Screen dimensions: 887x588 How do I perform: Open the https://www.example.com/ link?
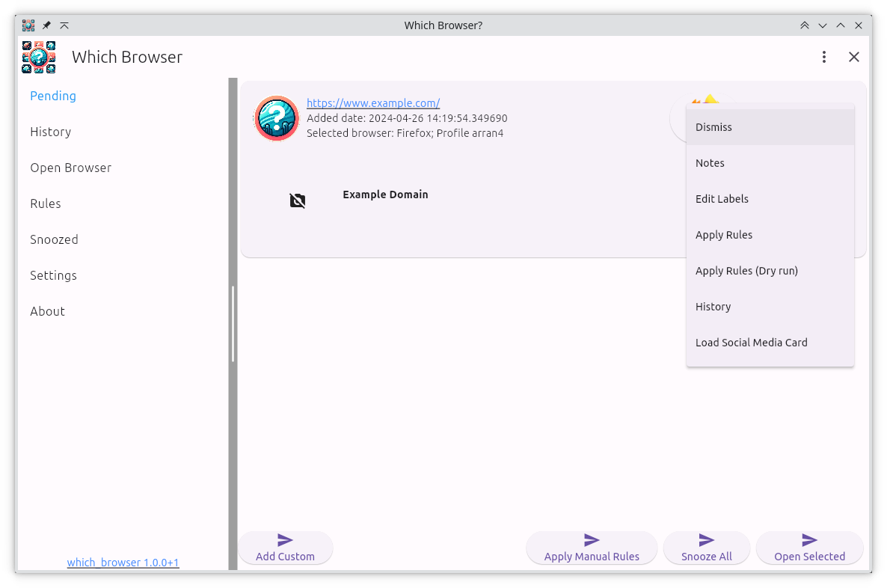(373, 103)
